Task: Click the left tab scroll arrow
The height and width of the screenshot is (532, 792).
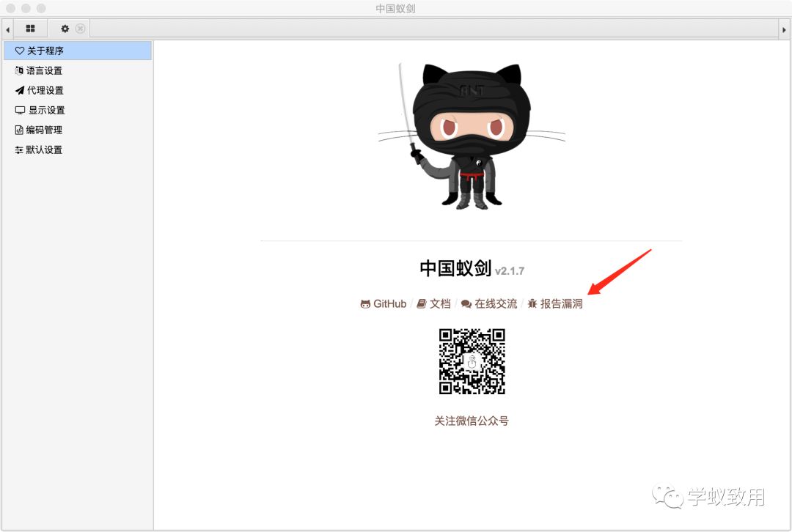Action: (x=7, y=30)
